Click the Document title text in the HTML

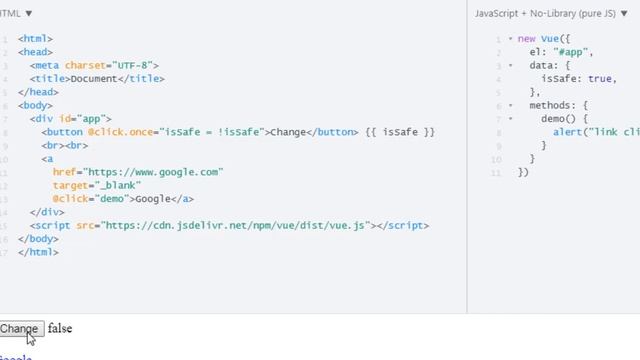(x=94, y=79)
